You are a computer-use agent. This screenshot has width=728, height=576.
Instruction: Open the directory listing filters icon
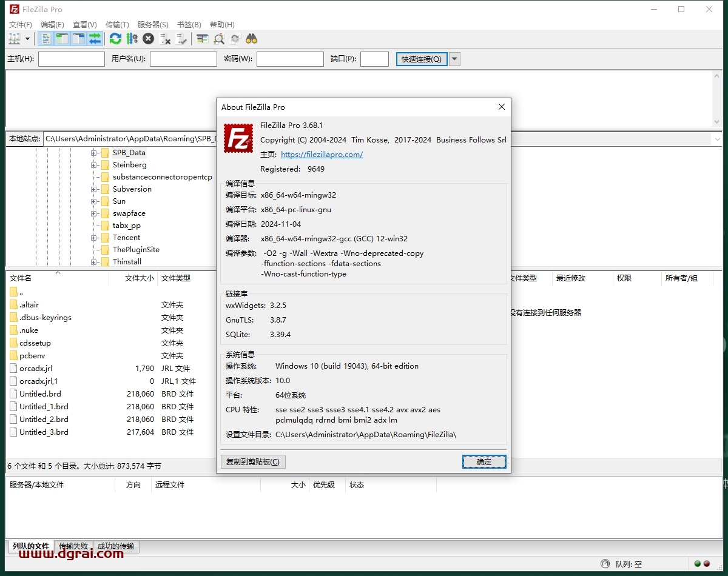202,39
